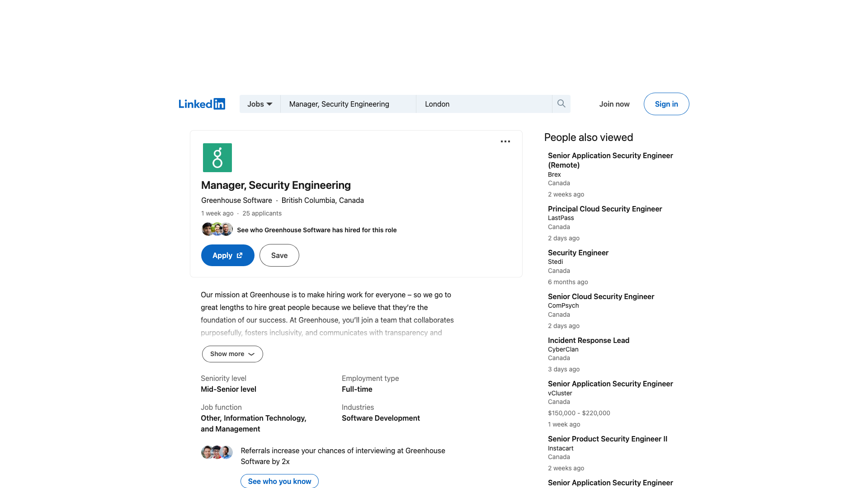868x488 pixels.
Task: Save this job posting
Action: [279, 255]
